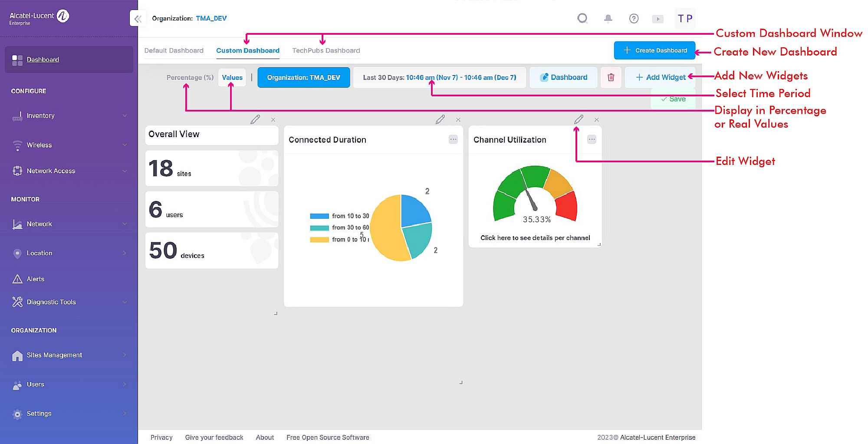This screenshot has width=868, height=444.
Task: Click the Dashboard edit button in toolbar
Action: pyautogui.click(x=563, y=77)
